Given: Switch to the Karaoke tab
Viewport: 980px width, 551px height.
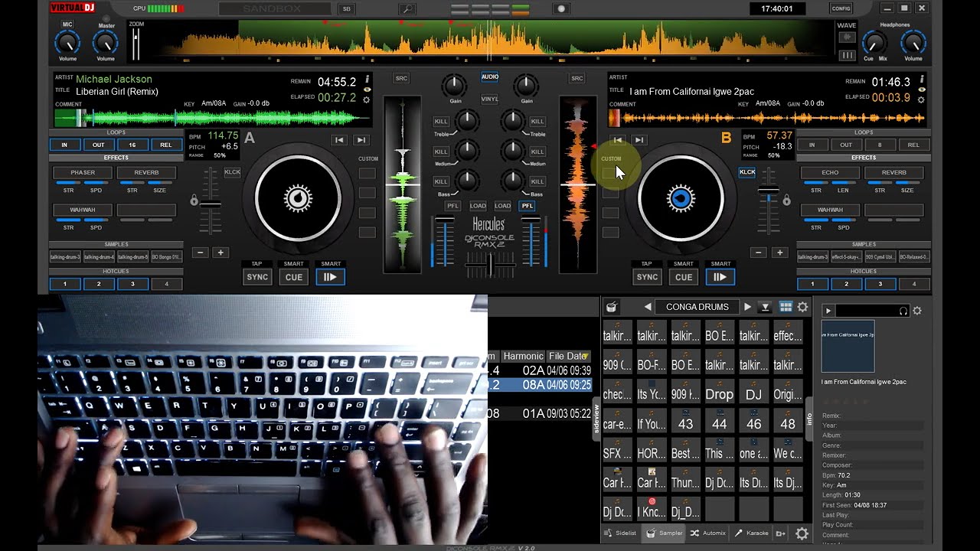Looking at the screenshot, I should point(752,533).
